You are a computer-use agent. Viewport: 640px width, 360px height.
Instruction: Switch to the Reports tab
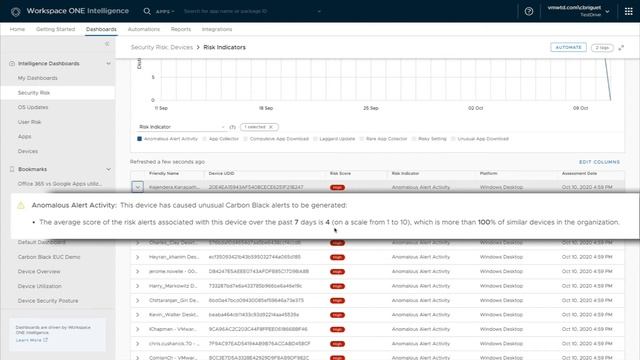[181, 29]
